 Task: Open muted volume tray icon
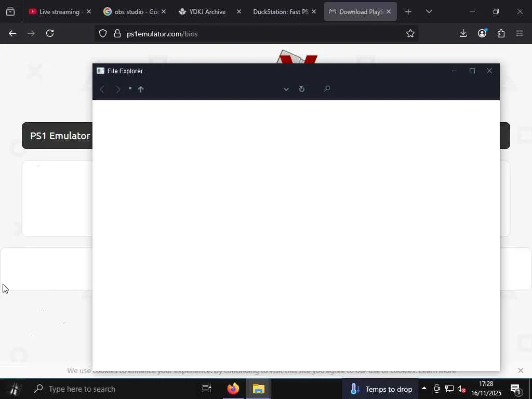point(461,389)
